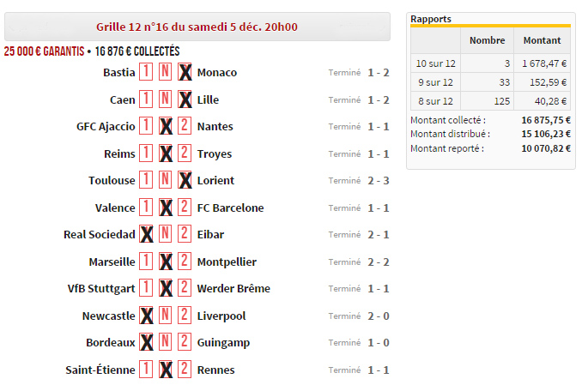Toggle the crossed N box for Valence-FC Barcelone

click(x=166, y=208)
